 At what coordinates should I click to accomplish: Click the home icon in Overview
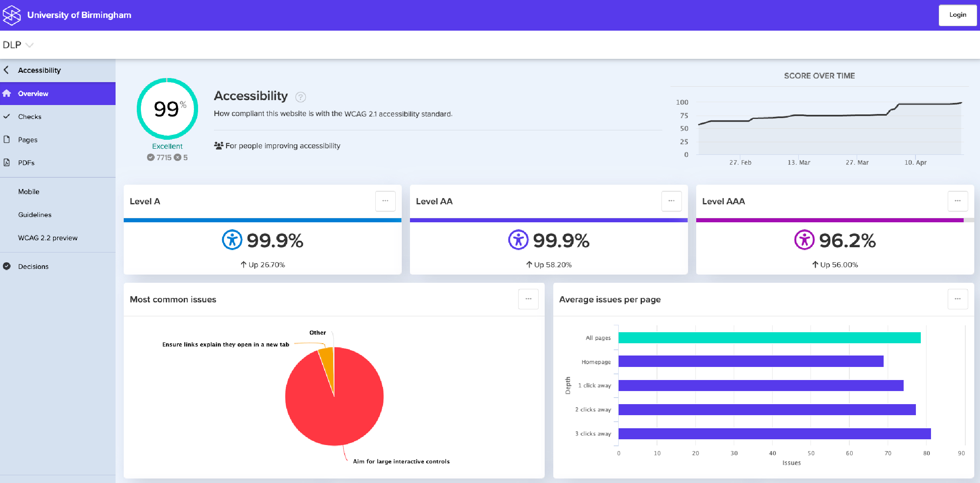[7, 94]
